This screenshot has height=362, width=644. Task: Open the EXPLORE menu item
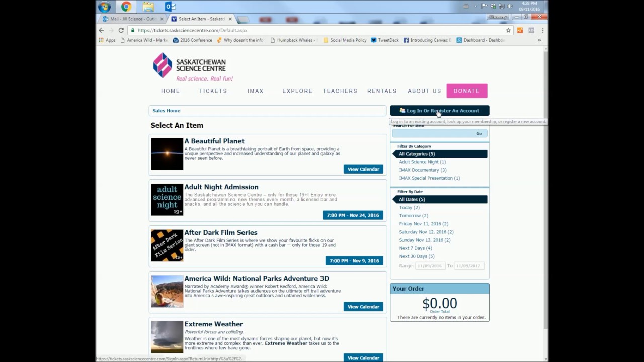click(x=297, y=91)
